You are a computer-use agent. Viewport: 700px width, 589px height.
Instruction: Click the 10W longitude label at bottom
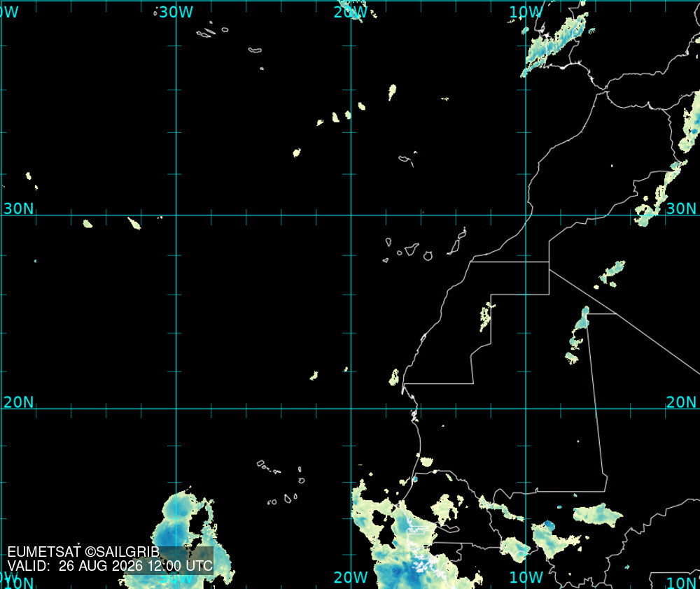click(x=526, y=577)
